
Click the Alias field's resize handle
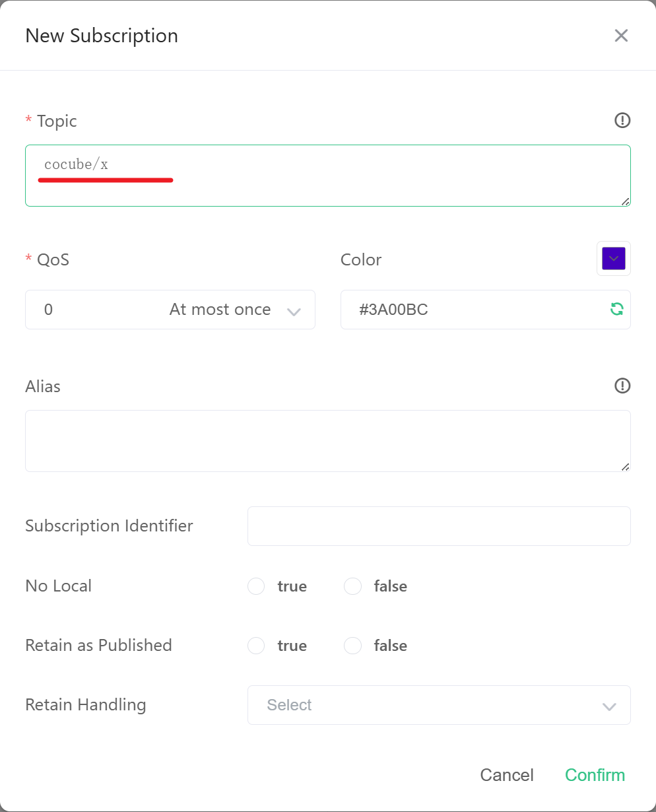click(625, 467)
